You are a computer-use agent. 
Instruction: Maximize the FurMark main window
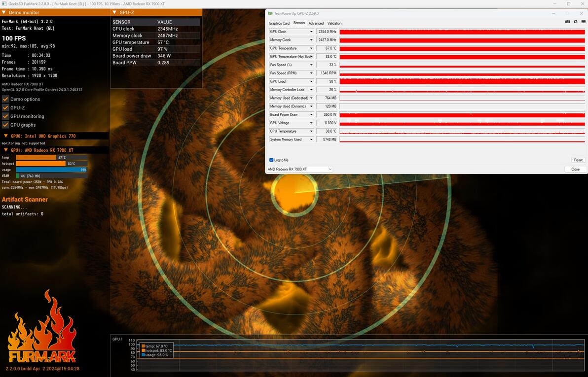tap(568, 4)
